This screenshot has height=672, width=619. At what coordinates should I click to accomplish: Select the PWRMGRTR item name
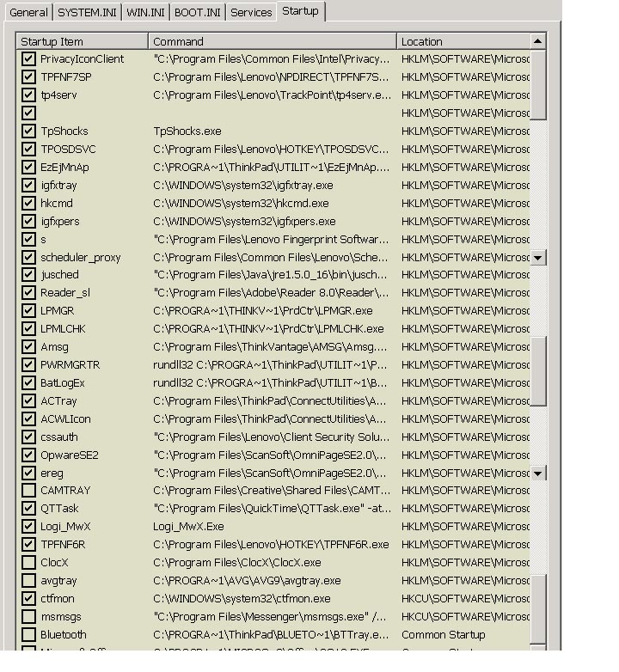coord(70,364)
